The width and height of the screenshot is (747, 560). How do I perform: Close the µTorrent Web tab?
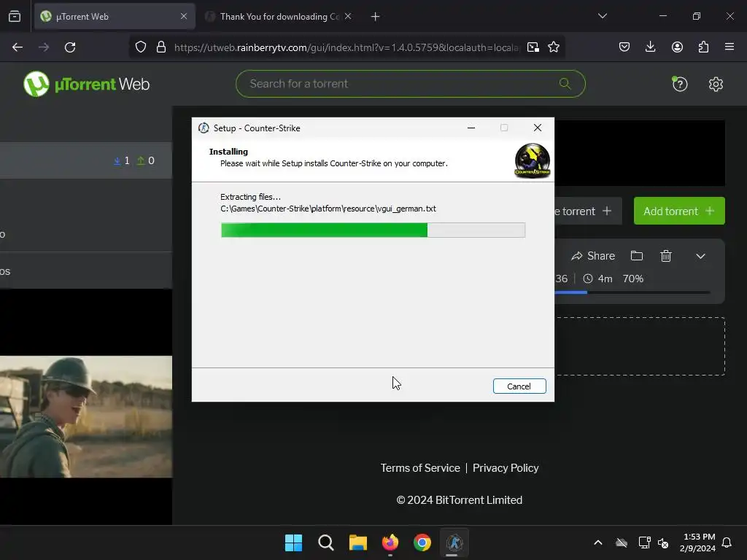pos(184,17)
